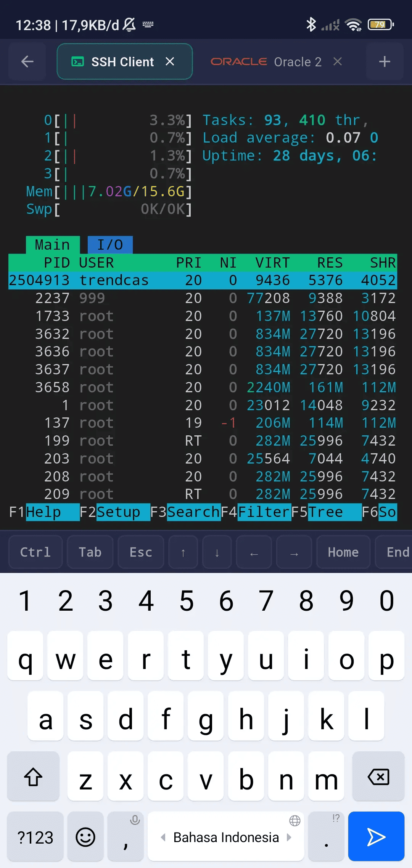
Task: Tap the Esc key in toolbar
Action: point(141,552)
